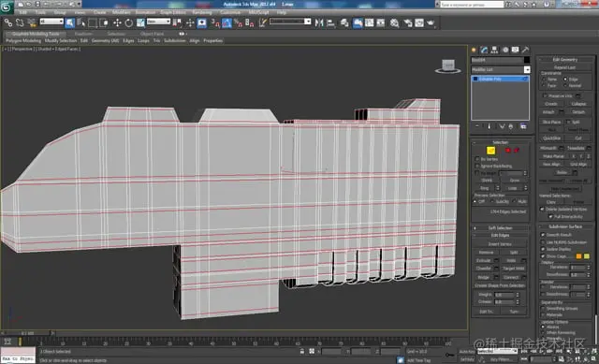Click Edit Named Selection Sets icon
The width and height of the screenshot is (599, 364).
tap(263, 22)
